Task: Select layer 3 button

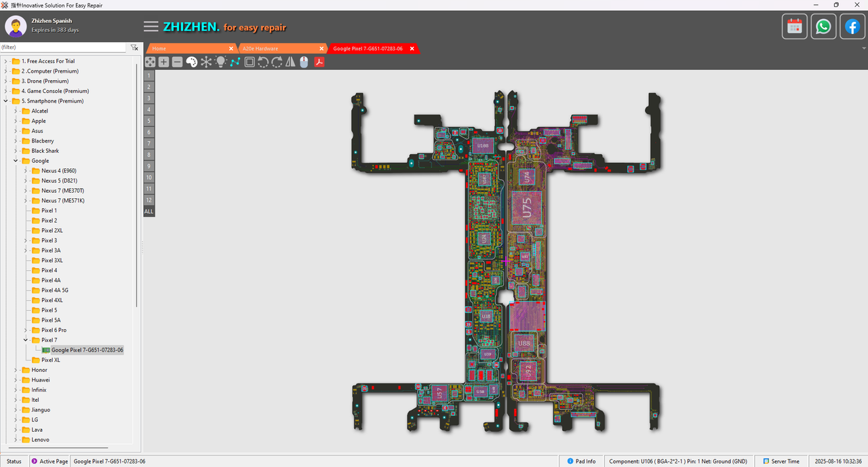Action: coord(149,98)
